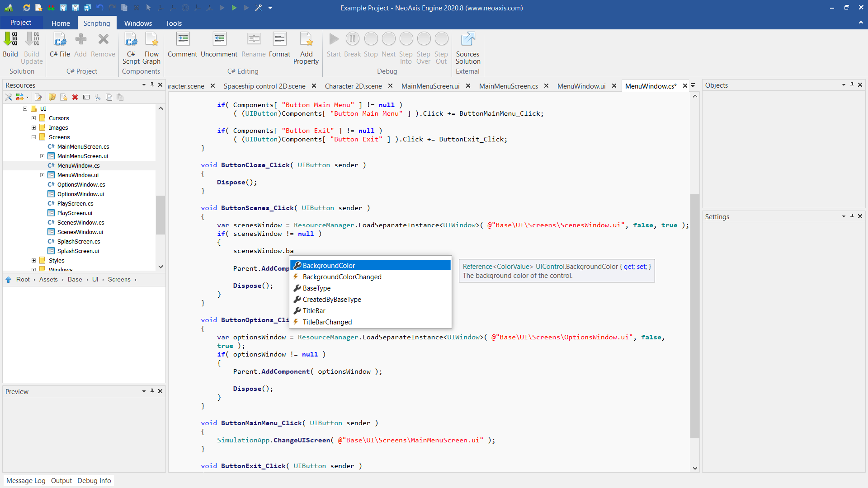Image resolution: width=868 pixels, height=488 pixels.
Task: Toggle pin on Preview panel
Action: tap(152, 391)
